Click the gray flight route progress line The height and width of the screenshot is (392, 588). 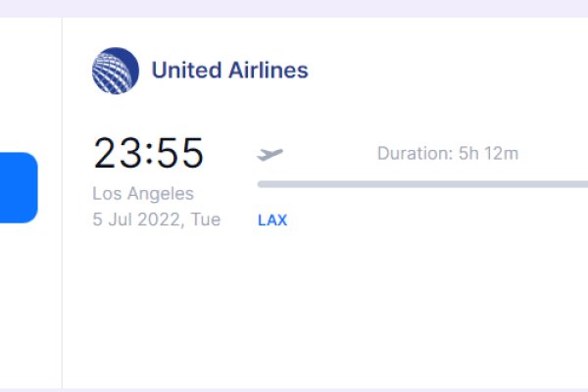[421, 183]
